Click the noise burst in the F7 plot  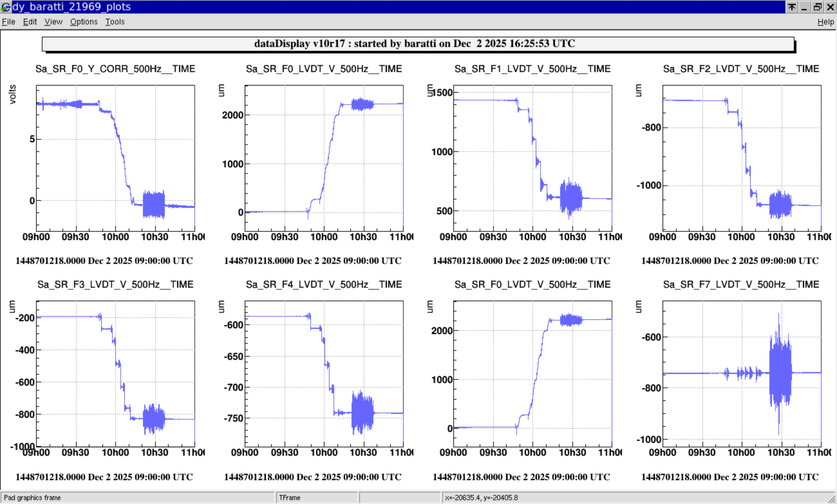pyautogui.click(x=780, y=374)
